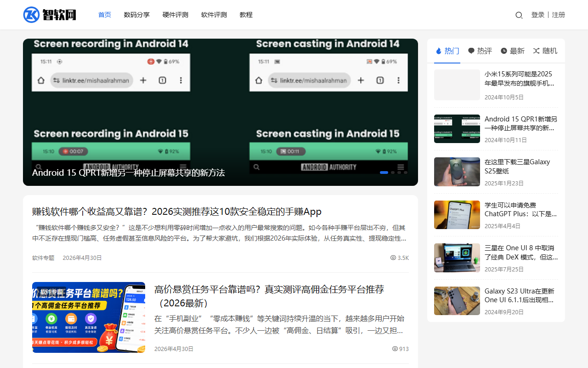Select the first carousel slide indicator
The width and height of the screenshot is (588, 368).
384,172
